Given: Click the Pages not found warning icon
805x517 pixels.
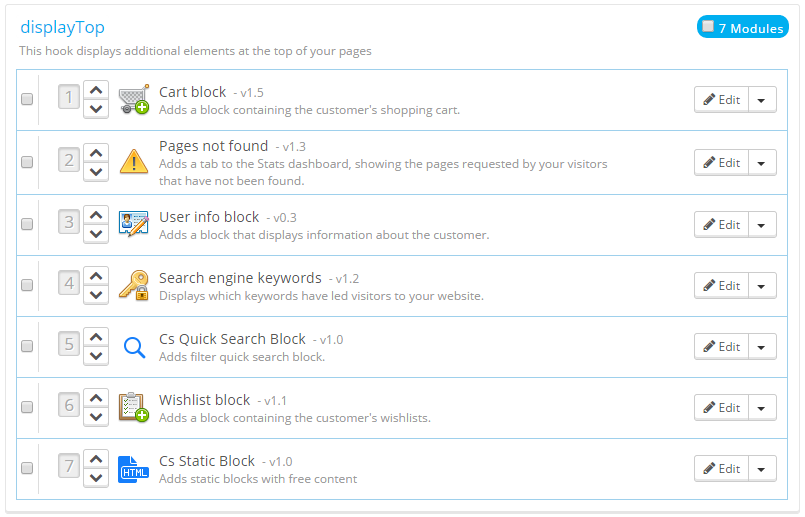Looking at the screenshot, I should (133, 161).
